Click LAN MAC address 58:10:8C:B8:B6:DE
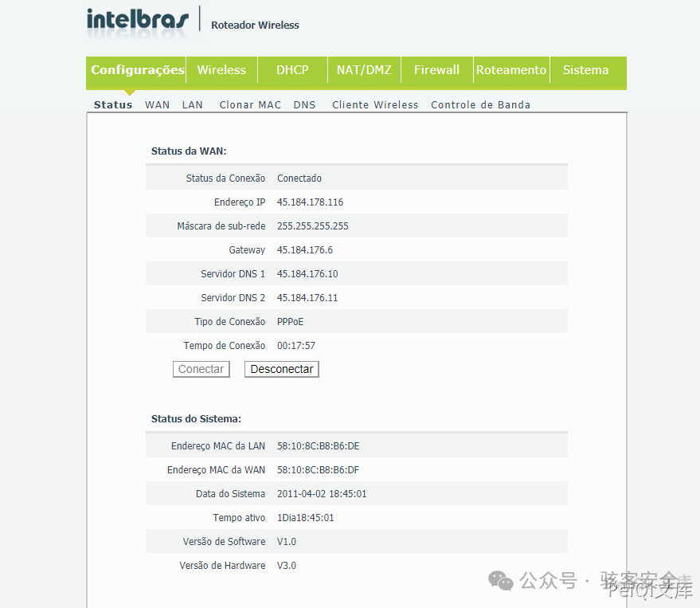 tap(318, 446)
